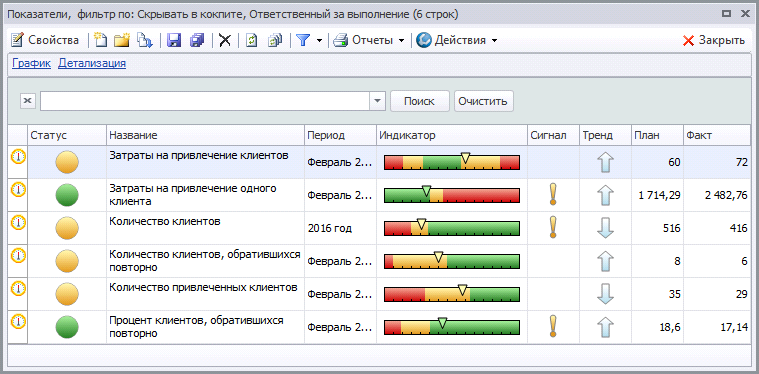Copy the record with the document-arrow icon

(145, 40)
